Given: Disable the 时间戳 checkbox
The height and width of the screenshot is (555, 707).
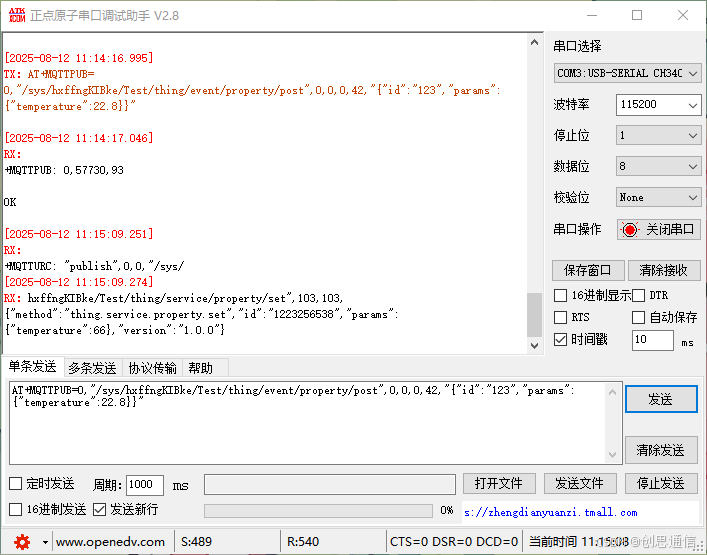Looking at the screenshot, I should tap(560, 339).
